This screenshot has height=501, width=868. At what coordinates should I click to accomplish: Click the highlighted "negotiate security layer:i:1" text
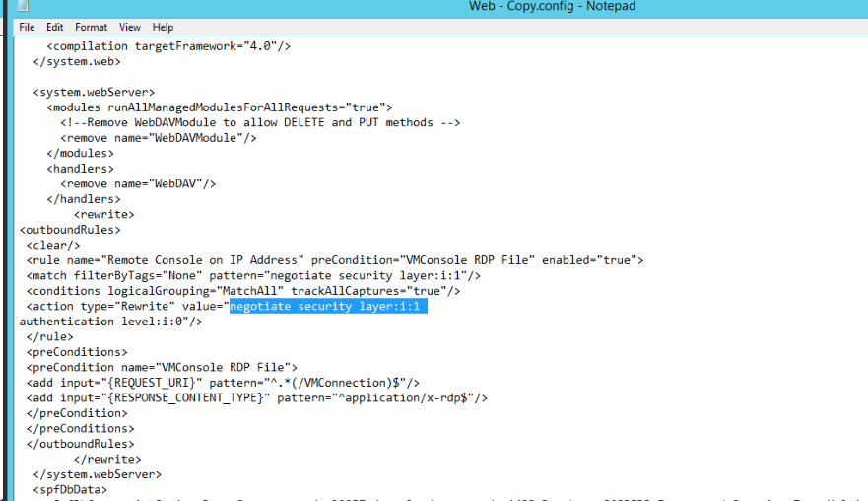pyautogui.click(x=327, y=307)
